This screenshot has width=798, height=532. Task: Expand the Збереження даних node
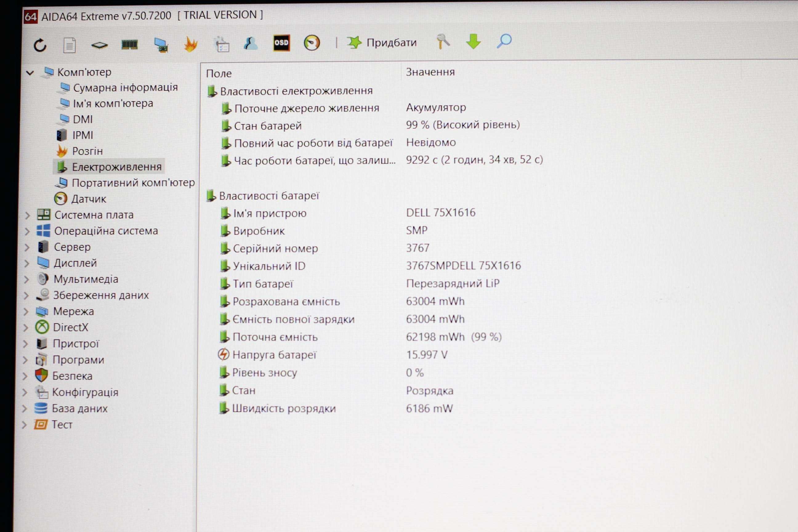coord(26,296)
